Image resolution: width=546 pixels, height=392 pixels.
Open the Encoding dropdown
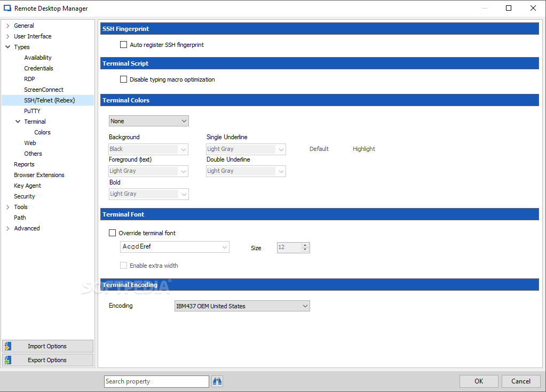[242, 306]
